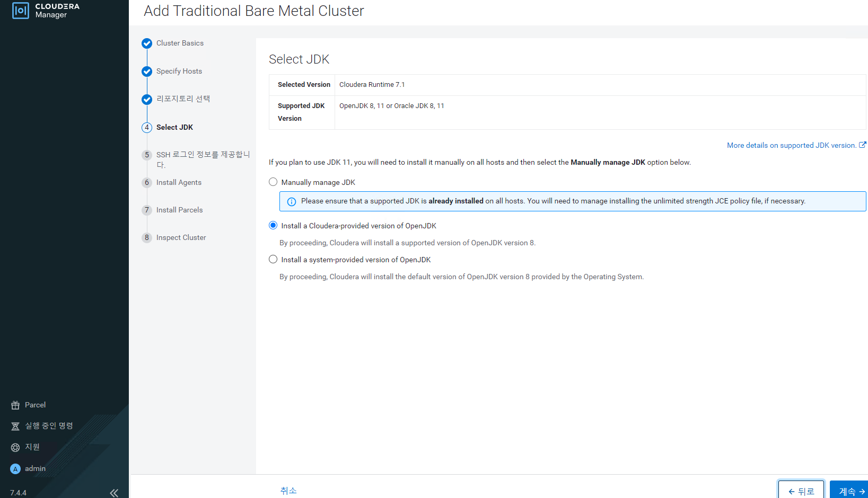Open 실행 중인 명령 in sidebar
The height and width of the screenshot is (498, 868).
tap(49, 425)
